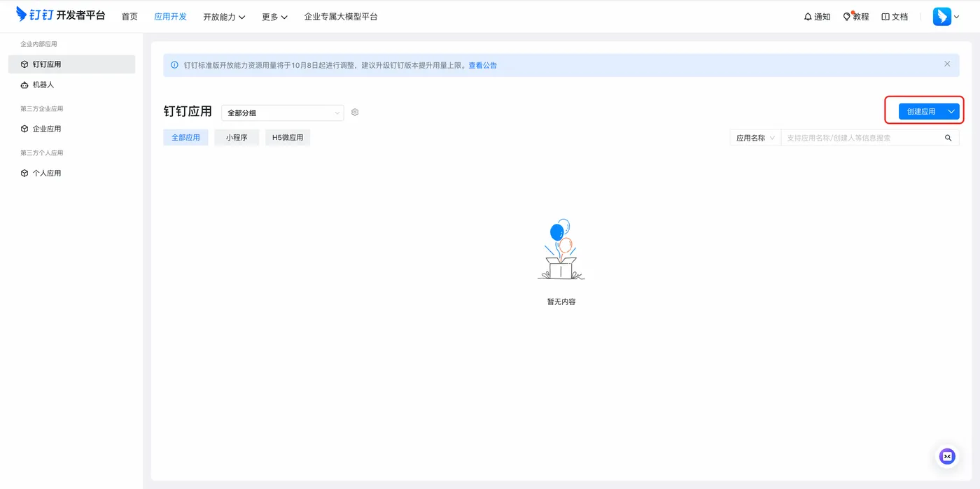Viewport: 980px width, 489px height.
Task: Open the 文档 documentation link
Action: pos(895,17)
